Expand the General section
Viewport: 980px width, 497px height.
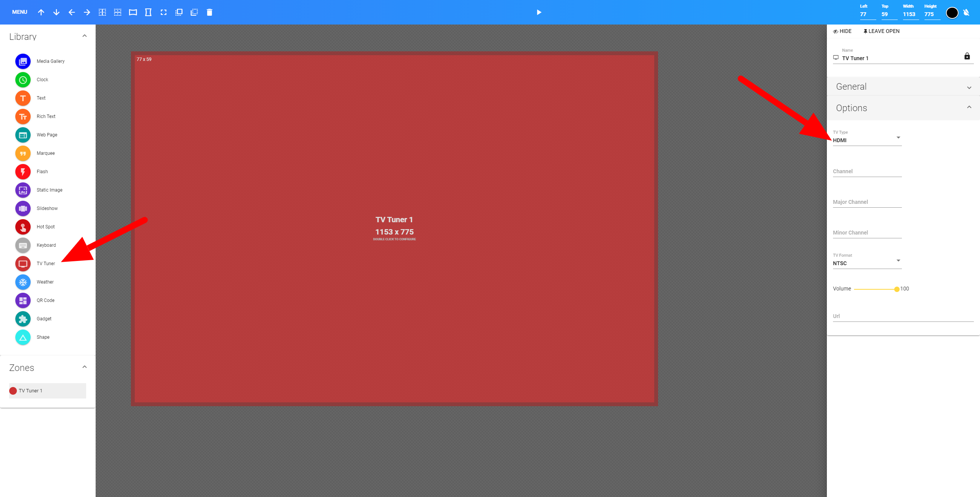[903, 87]
